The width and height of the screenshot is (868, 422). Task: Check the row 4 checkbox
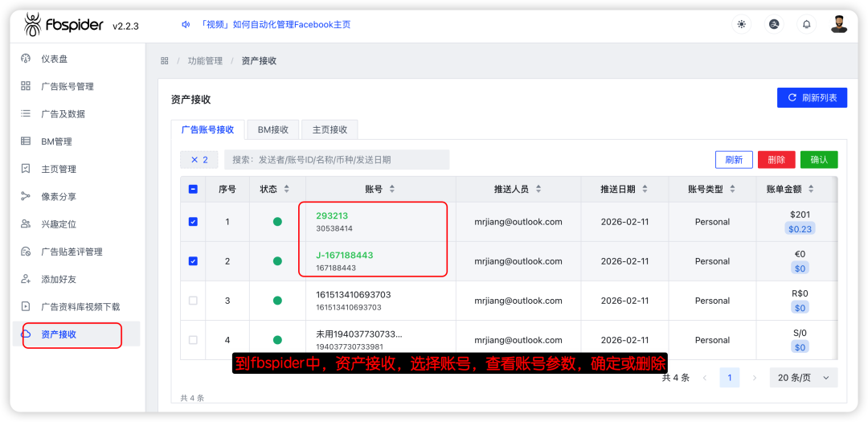point(193,340)
